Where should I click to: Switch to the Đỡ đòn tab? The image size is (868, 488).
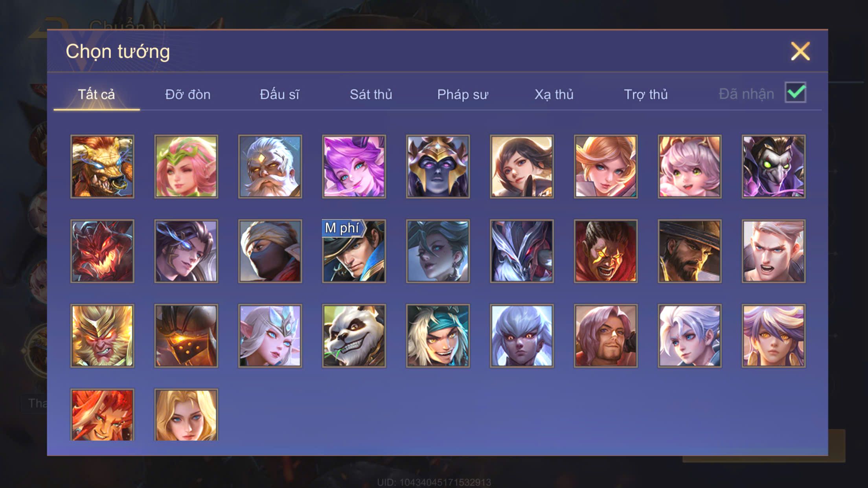click(188, 95)
